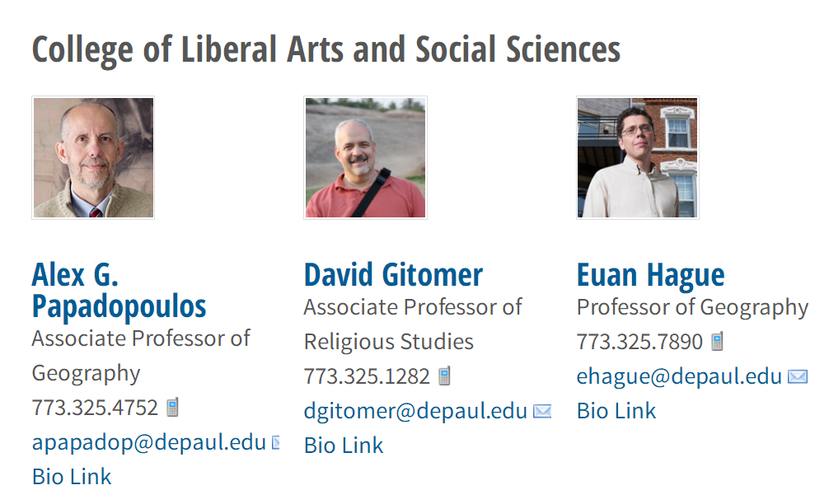The image size is (829, 504).
Task: Open Bio Link under Euan Hague
Action: coord(616,410)
